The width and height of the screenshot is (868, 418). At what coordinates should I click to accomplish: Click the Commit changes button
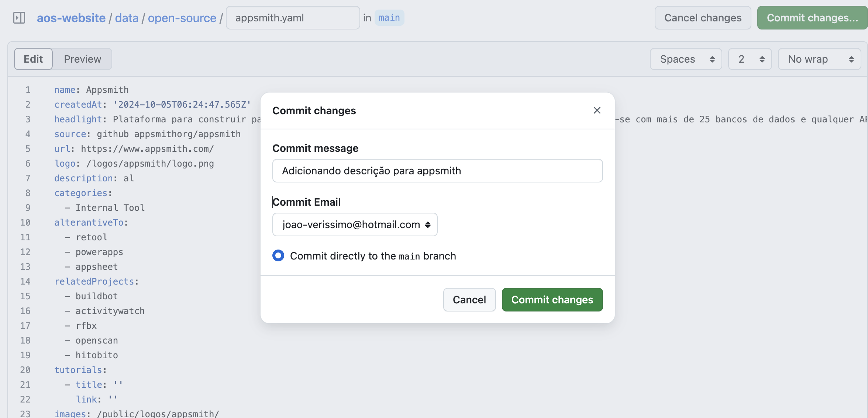click(x=552, y=299)
